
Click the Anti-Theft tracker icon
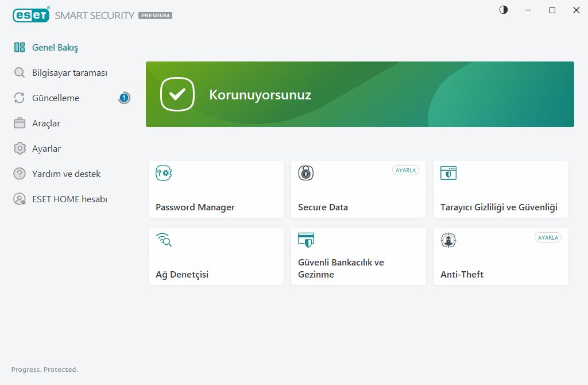tap(448, 240)
